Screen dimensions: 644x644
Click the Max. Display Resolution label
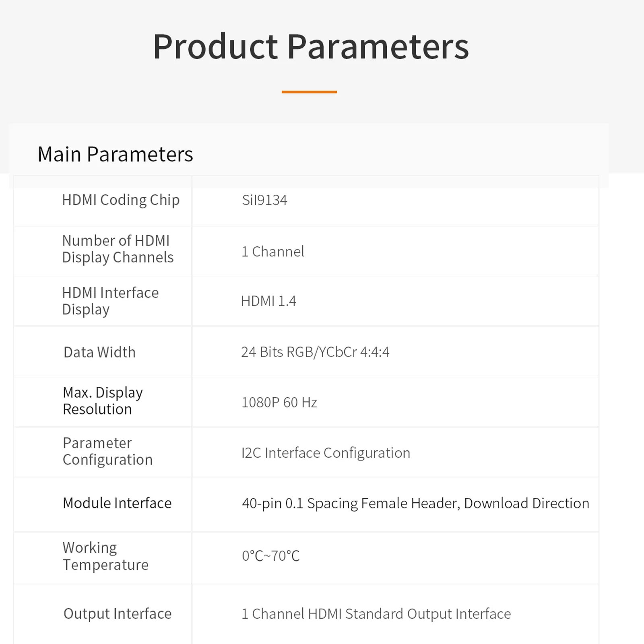pos(103,400)
